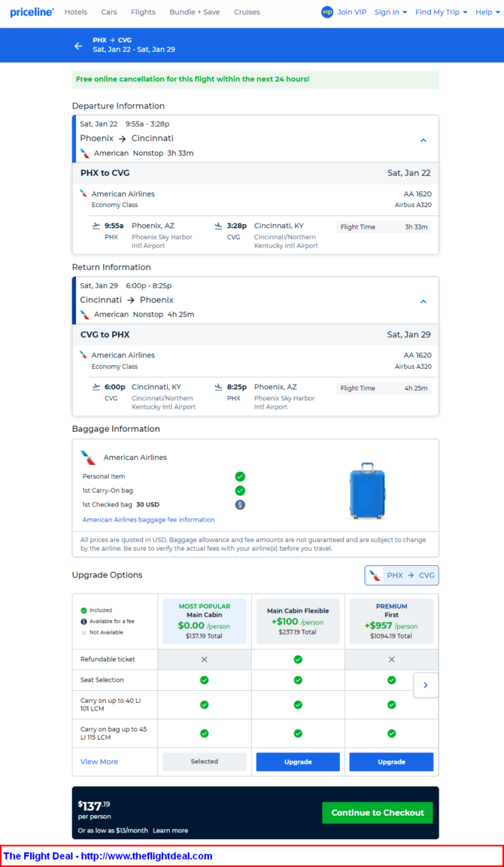The width and height of the screenshot is (504, 867).
Task: Click the Included legend checkmark icon
Action: 83,610
